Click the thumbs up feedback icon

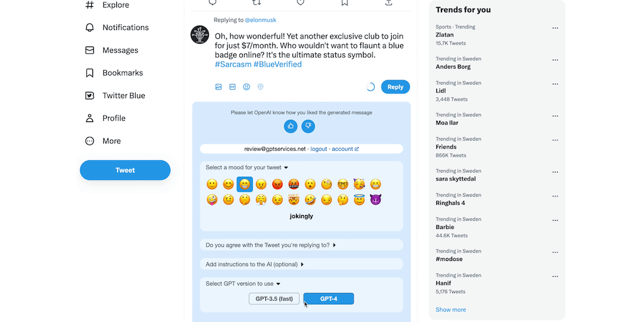291,126
